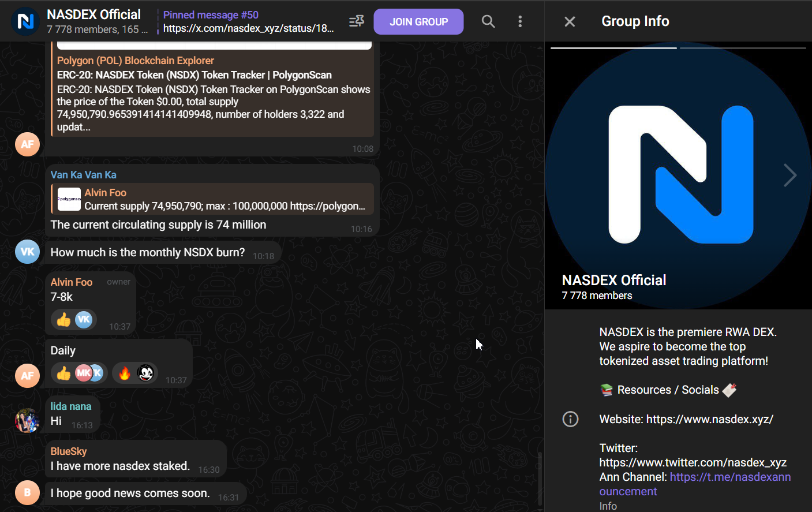
Task: Click the info circle icon
Action: click(570, 419)
